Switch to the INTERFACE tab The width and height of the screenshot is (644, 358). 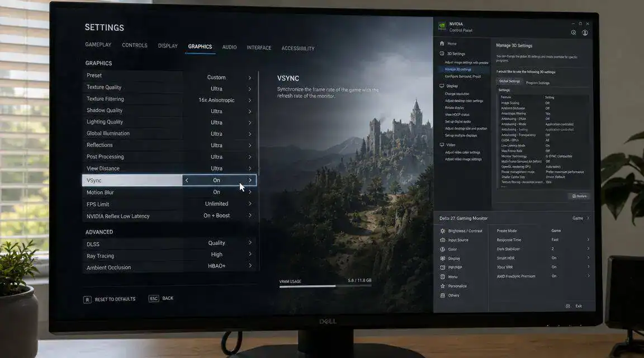[x=259, y=48]
